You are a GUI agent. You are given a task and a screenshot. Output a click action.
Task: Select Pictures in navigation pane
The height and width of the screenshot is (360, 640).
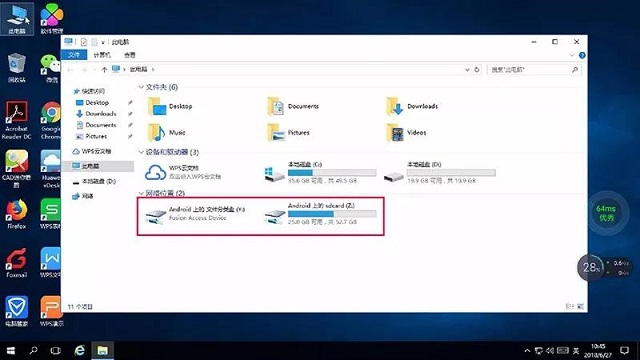click(x=92, y=136)
